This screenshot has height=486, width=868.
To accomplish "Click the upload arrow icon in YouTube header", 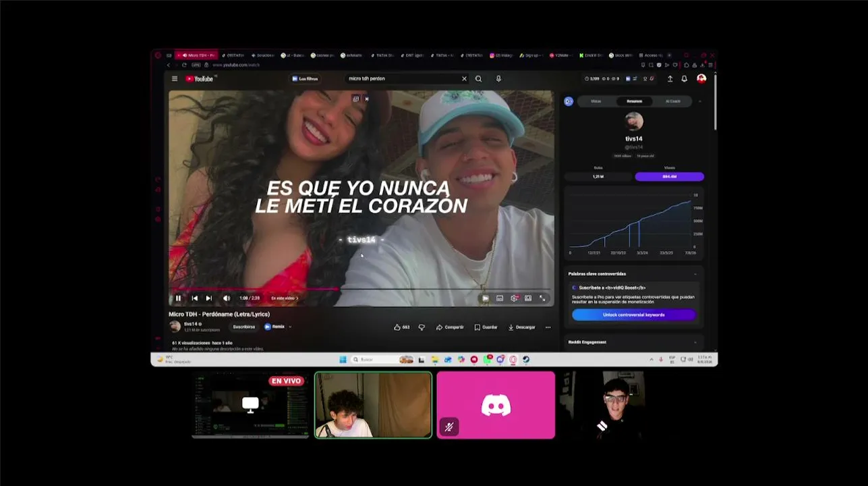I will click(670, 79).
